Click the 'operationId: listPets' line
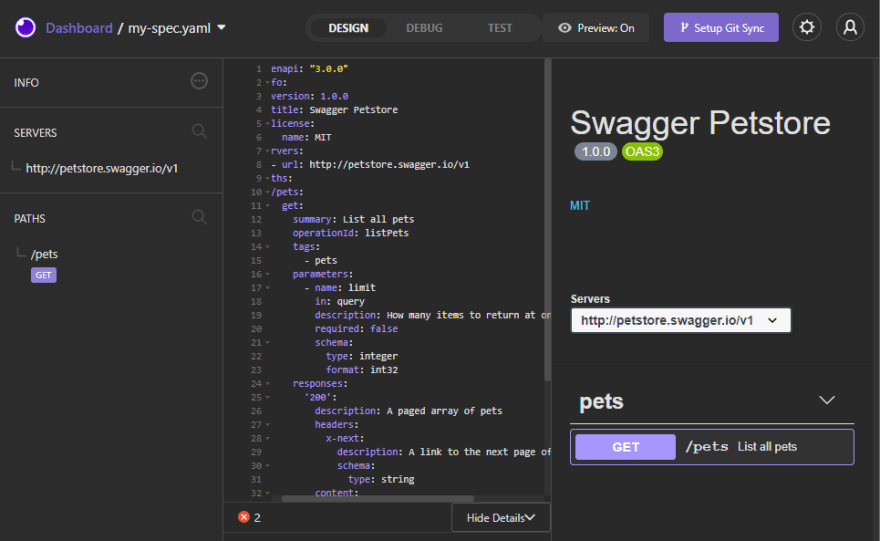The image size is (880, 541). [350, 233]
